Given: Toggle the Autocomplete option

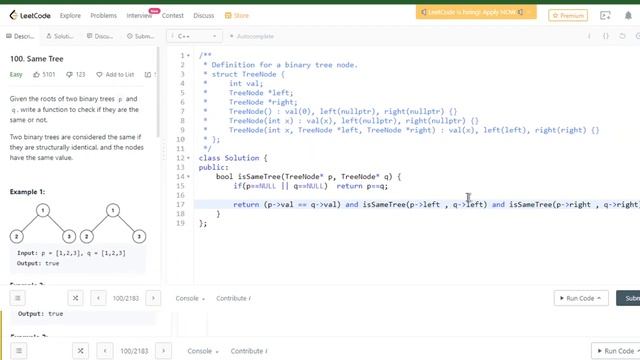Looking at the screenshot, I should pos(251,36).
